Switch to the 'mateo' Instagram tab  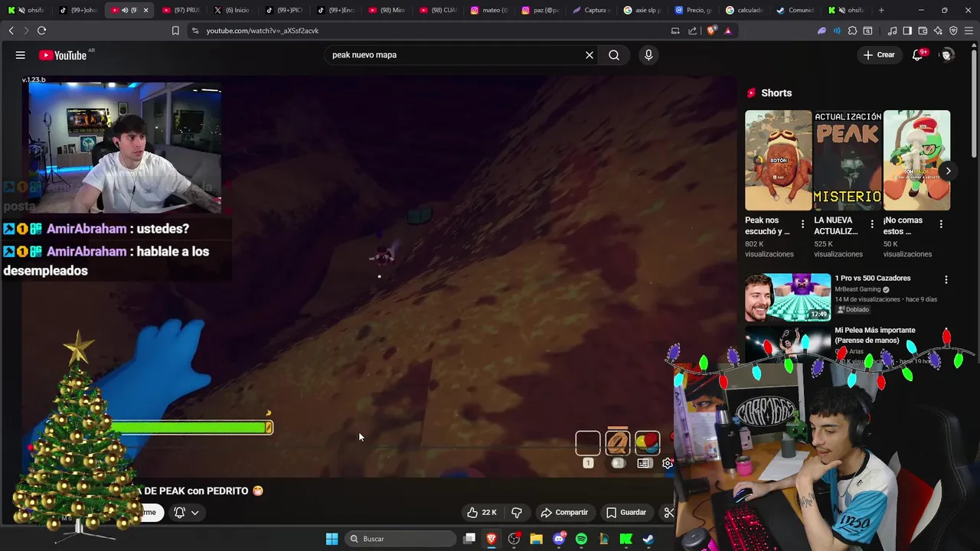488,10
